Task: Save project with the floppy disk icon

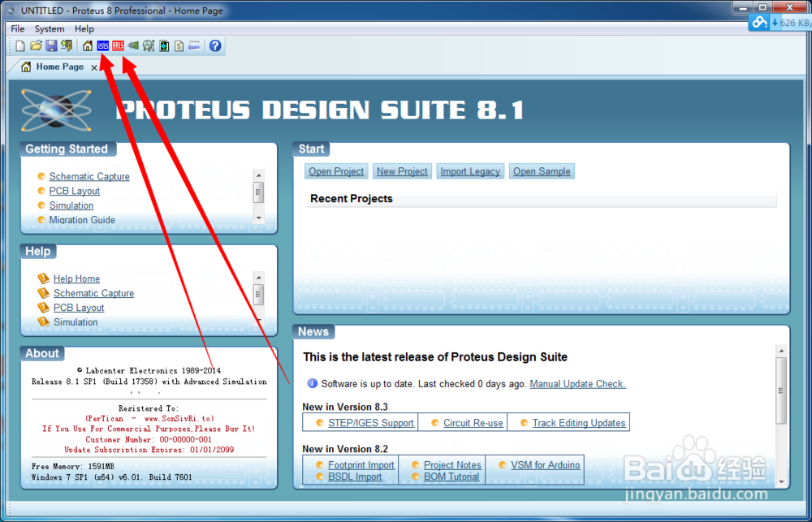Action: 51,46
